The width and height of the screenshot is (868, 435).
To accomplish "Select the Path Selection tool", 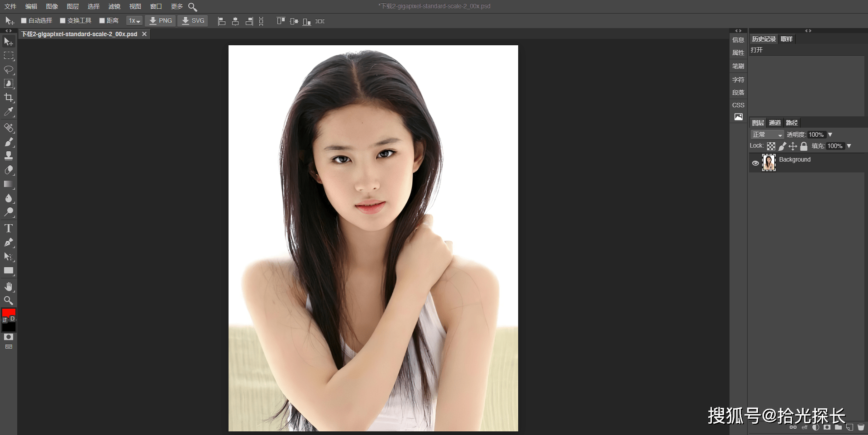I will pos(9,257).
